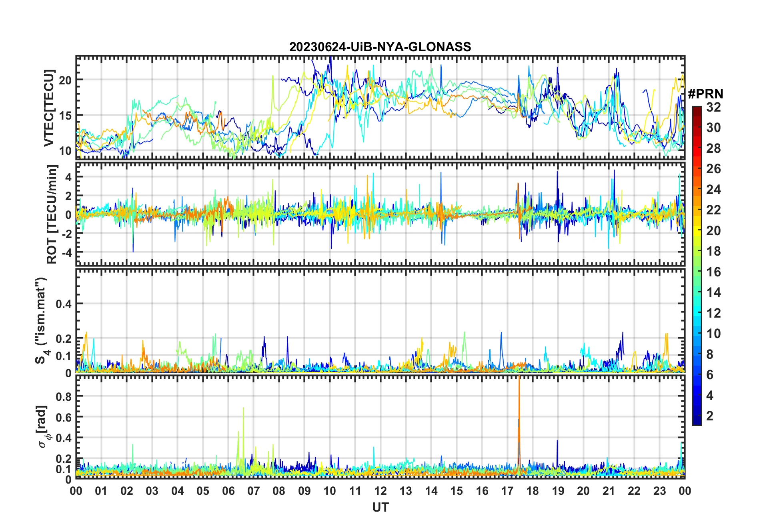The width and height of the screenshot is (761, 532).
Task: Click the dark red top of the colorbar
Action: tap(697, 110)
